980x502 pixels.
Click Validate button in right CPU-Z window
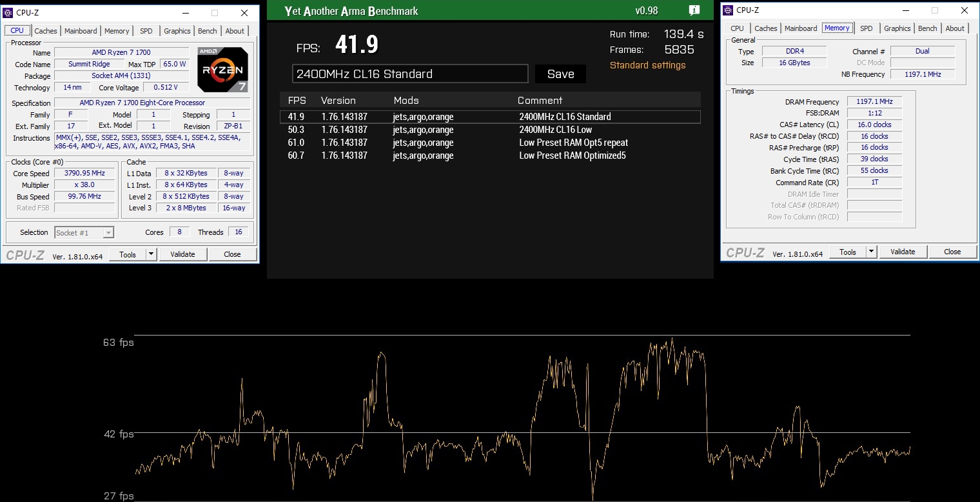(x=903, y=252)
